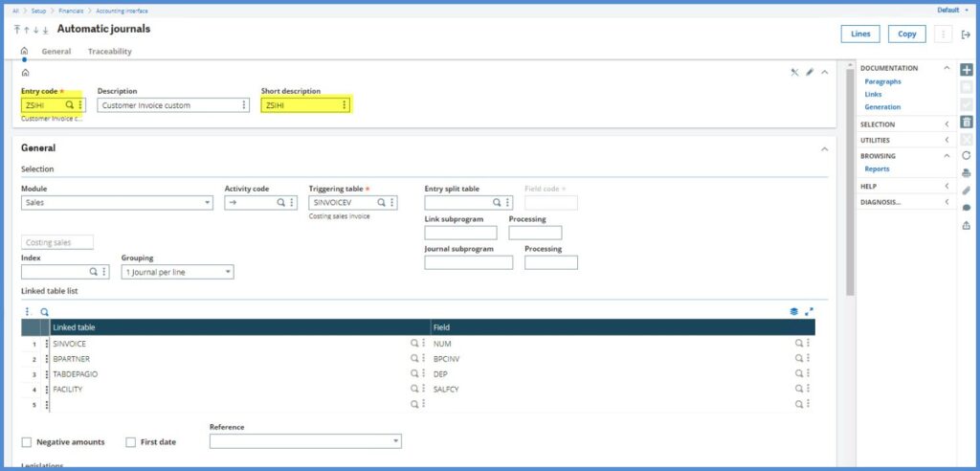
Task: Open the Paragraphs documentation link
Action: (882, 82)
